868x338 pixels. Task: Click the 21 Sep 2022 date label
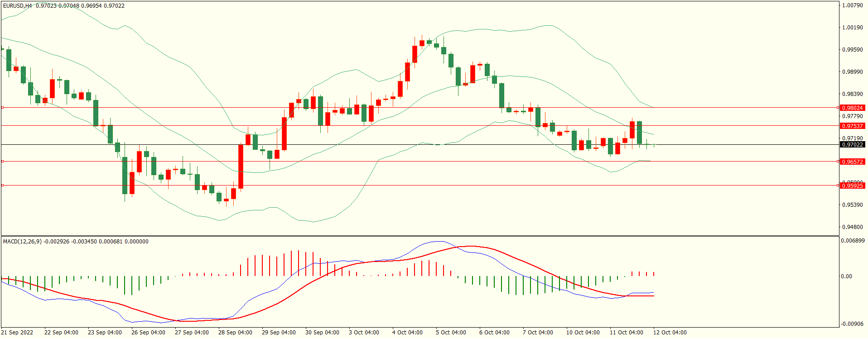pos(17,333)
